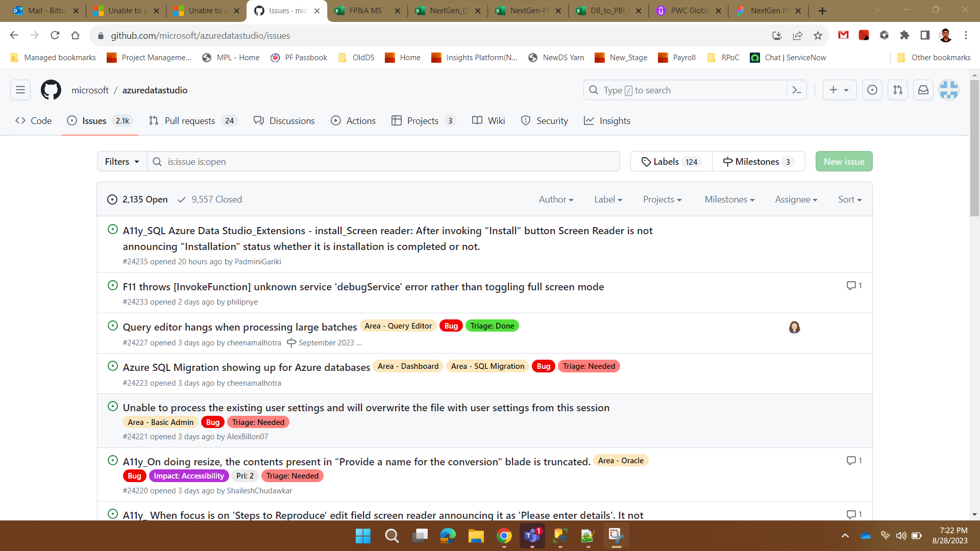The width and height of the screenshot is (980, 551).
Task: Switch to repository Projects tab
Action: (423, 121)
